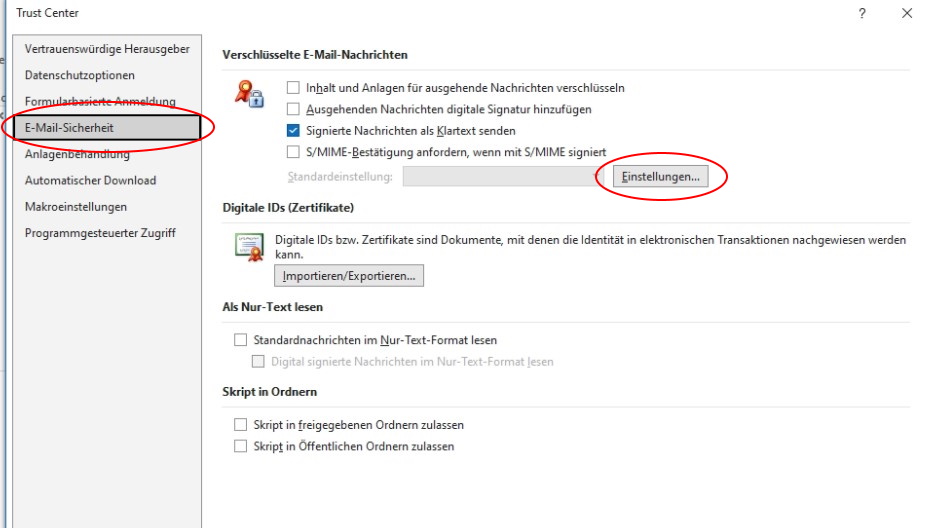Go to Automatischer Download settings
Image resolution: width=928 pixels, height=528 pixels.
pyautogui.click(x=90, y=181)
